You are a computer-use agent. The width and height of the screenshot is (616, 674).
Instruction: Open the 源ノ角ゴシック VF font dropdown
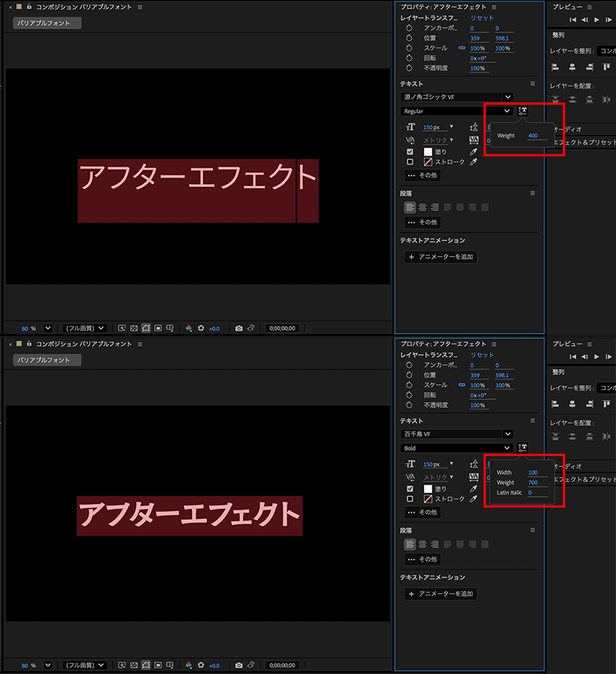(x=457, y=97)
